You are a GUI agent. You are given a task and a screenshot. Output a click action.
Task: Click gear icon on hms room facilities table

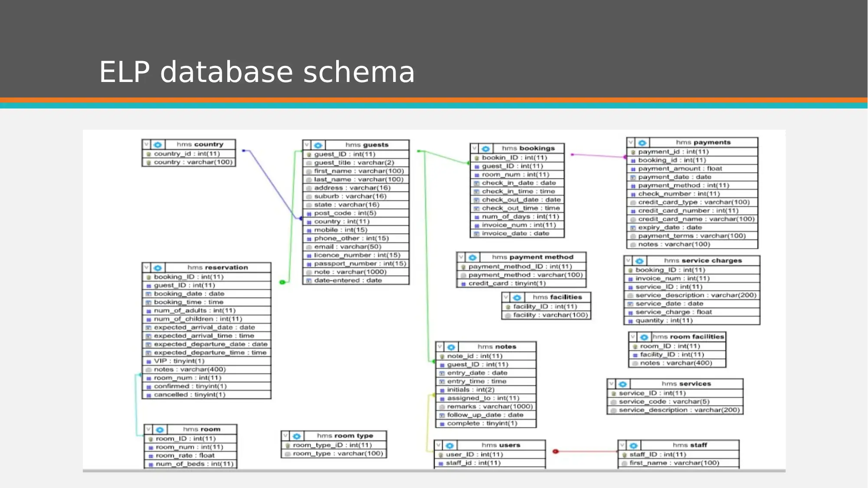[x=644, y=337]
